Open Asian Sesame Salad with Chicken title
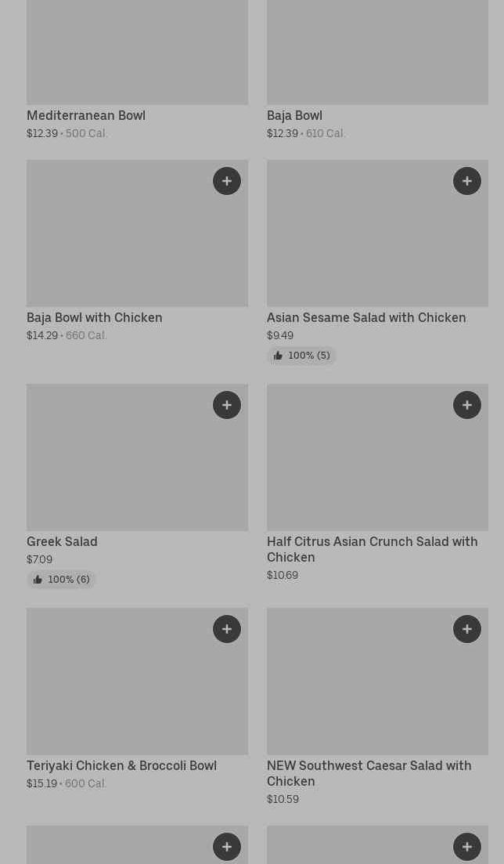The image size is (504, 864). click(366, 317)
